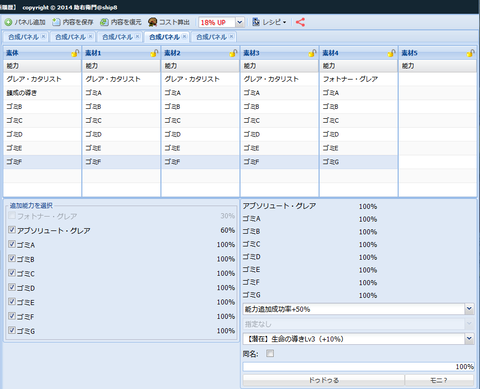Viewport: 480px width, 389px height.
Task: Toggle the lock icon on 素材2 column
Action: [233, 53]
